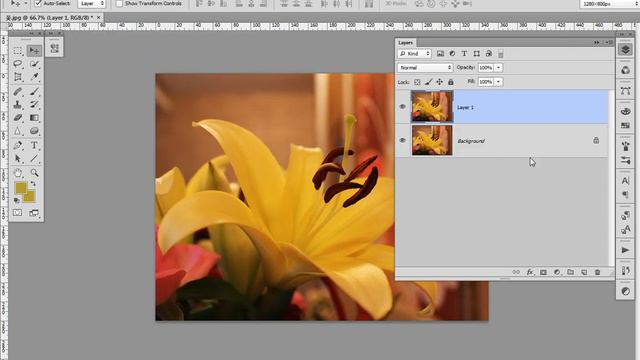Open the layer filter Kind dropdown
This screenshot has height=360, width=640.
(415, 53)
